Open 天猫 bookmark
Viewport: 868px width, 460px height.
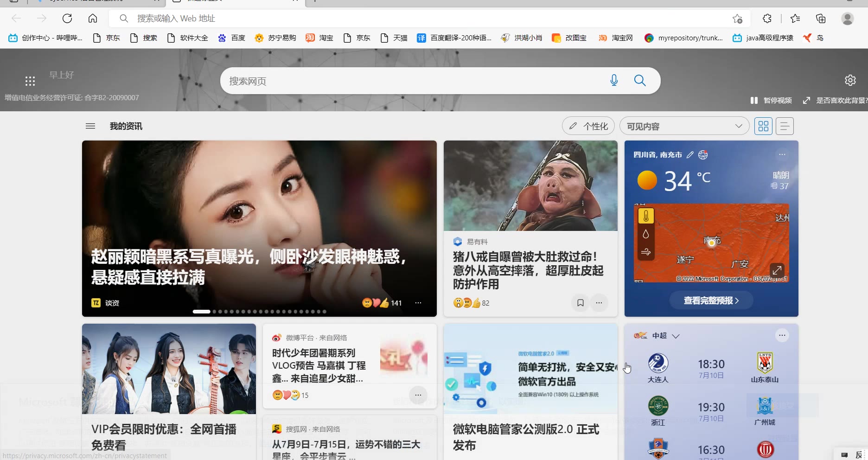coord(394,38)
